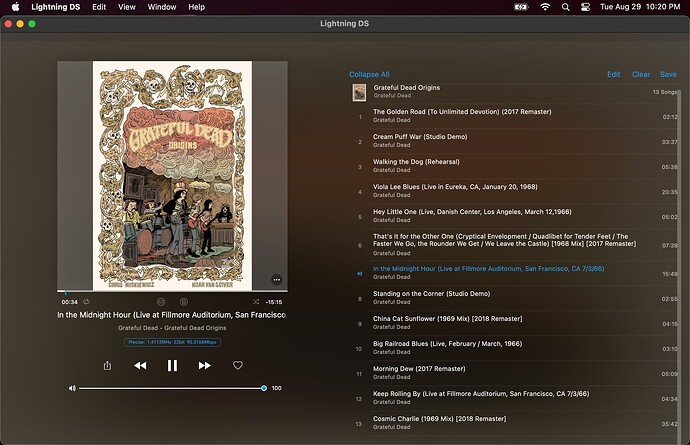The width and height of the screenshot is (690, 445).
Task: Click the circular list icon under progress bar
Action: click(184, 302)
